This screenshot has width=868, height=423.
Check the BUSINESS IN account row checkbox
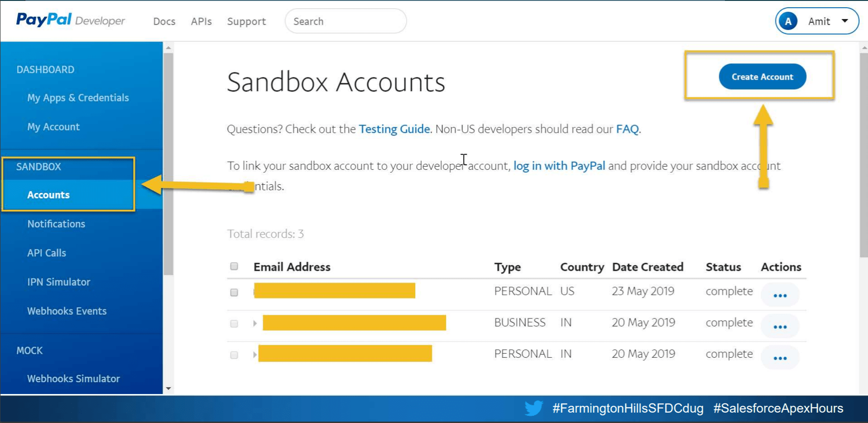click(x=234, y=323)
